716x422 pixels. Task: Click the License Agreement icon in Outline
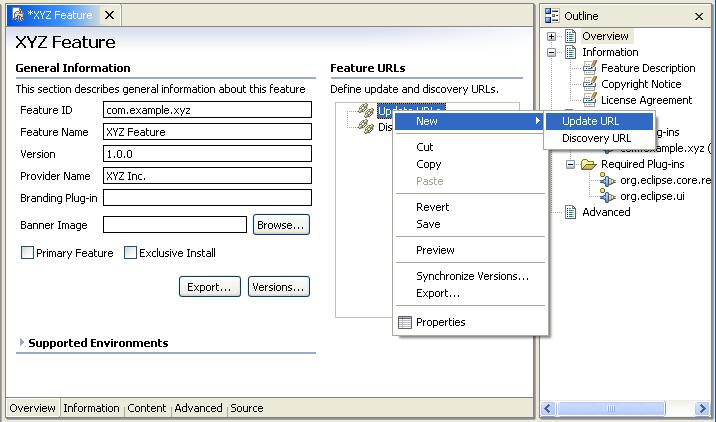pos(590,100)
